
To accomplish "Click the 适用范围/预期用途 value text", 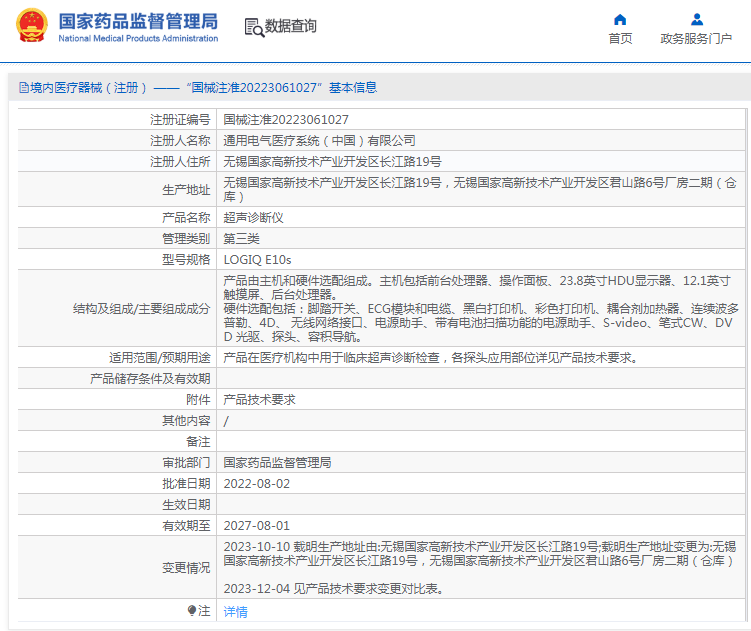I will (431, 358).
